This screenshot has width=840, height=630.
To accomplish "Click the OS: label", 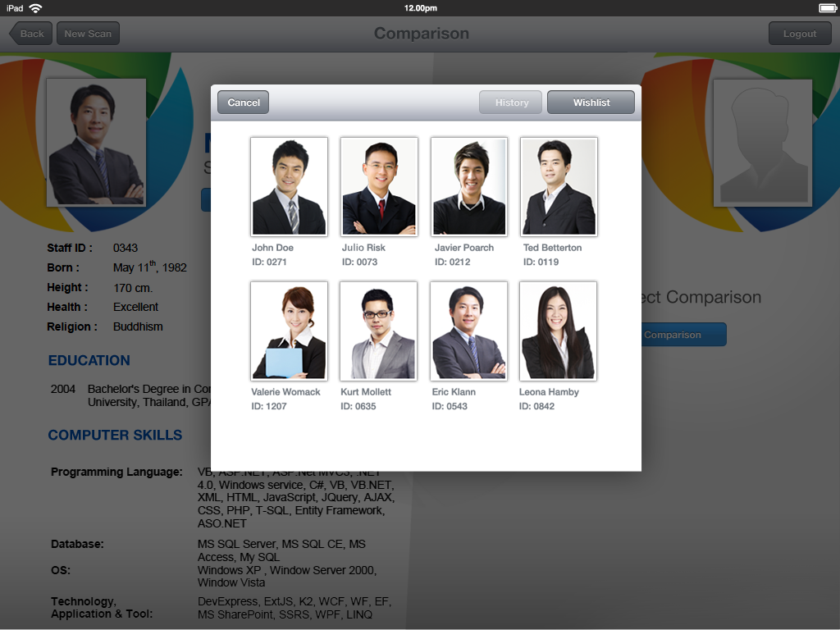I will 61,571.
